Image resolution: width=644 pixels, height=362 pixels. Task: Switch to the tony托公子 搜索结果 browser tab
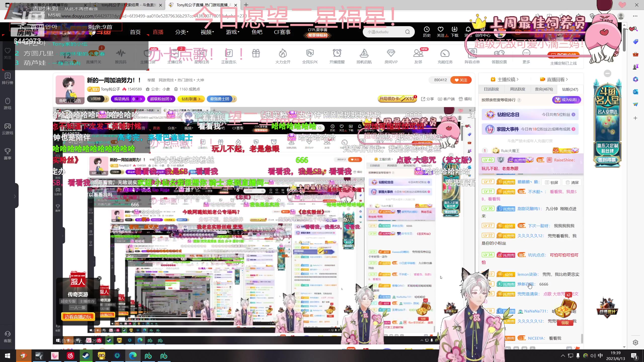[x=128, y=5]
